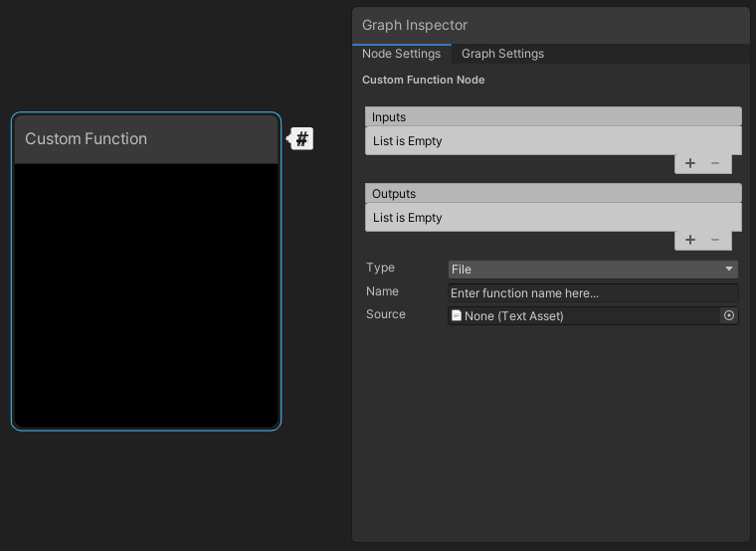Image resolution: width=756 pixels, height=551 pixels.
Task: Select the Node Settings tab
Action: pyautogui.click(x=401, y=54)
